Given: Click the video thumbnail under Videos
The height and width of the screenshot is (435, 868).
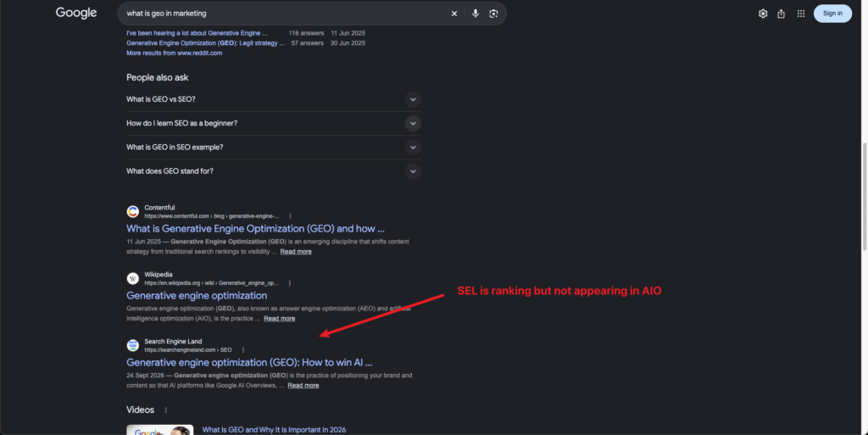Looking at the screenshot, I should coord(160,430).
